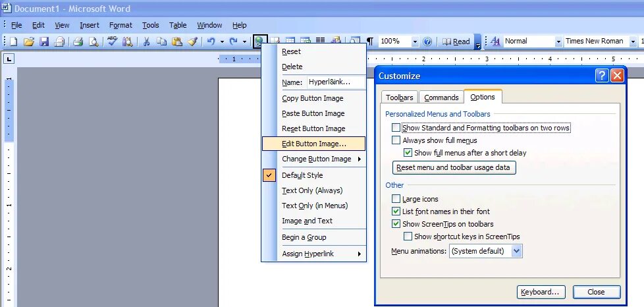Select the Format Painter brush
The width and height of the screenshot is (644, 307).
pos(192,41)
